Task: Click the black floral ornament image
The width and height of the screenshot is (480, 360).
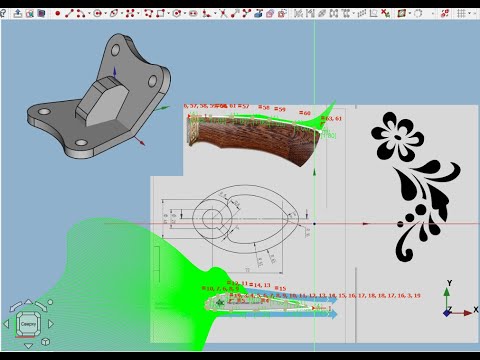Action: point(417,187)
